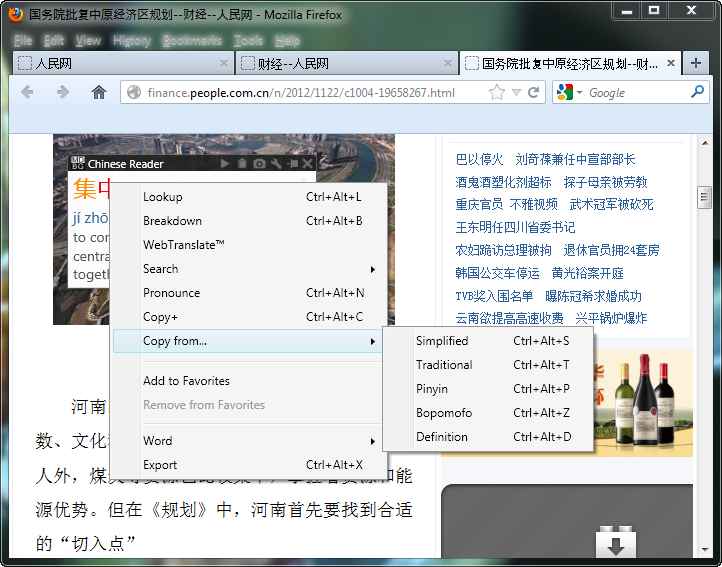The width and height of the screenshot is (722, 567).
Task: Click the site identity globe icon
Action: [x=134, y=93]
